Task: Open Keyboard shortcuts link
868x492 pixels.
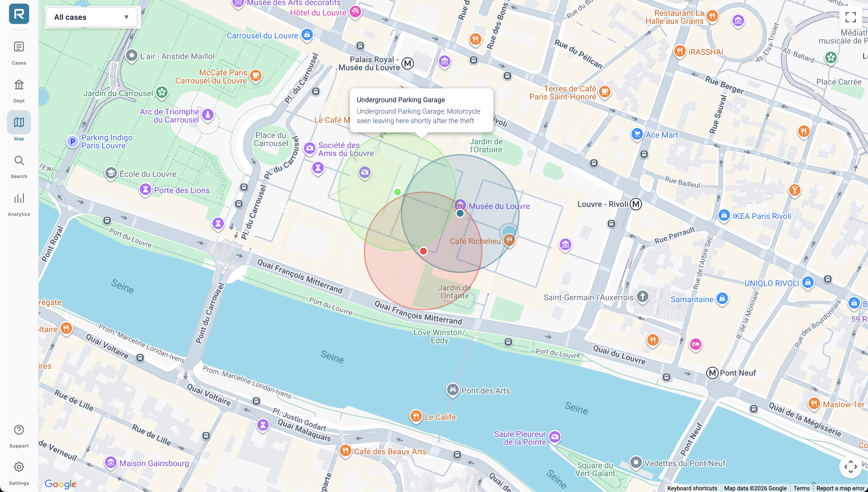Action: tap(692, 488)
